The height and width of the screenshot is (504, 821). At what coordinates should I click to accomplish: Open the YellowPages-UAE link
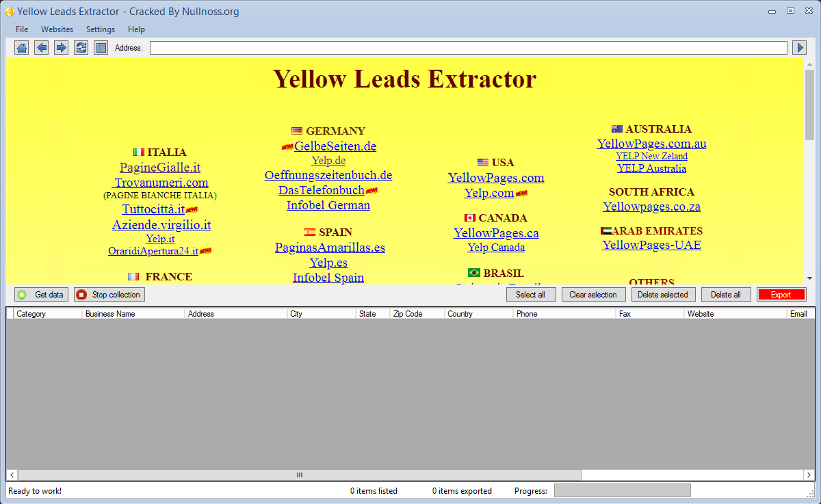651,245
